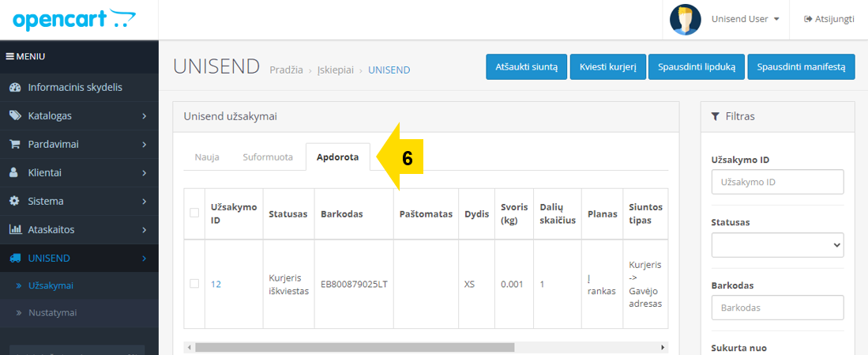The height and width of the screenshot is (355, 868).
Task: Focus the Užsakymo ID filter field
Action: click(777, 182)
